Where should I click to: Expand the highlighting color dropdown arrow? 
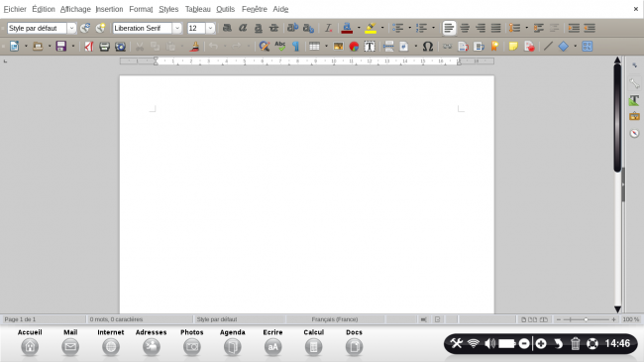pyautogui.click(x=382, y=28)
